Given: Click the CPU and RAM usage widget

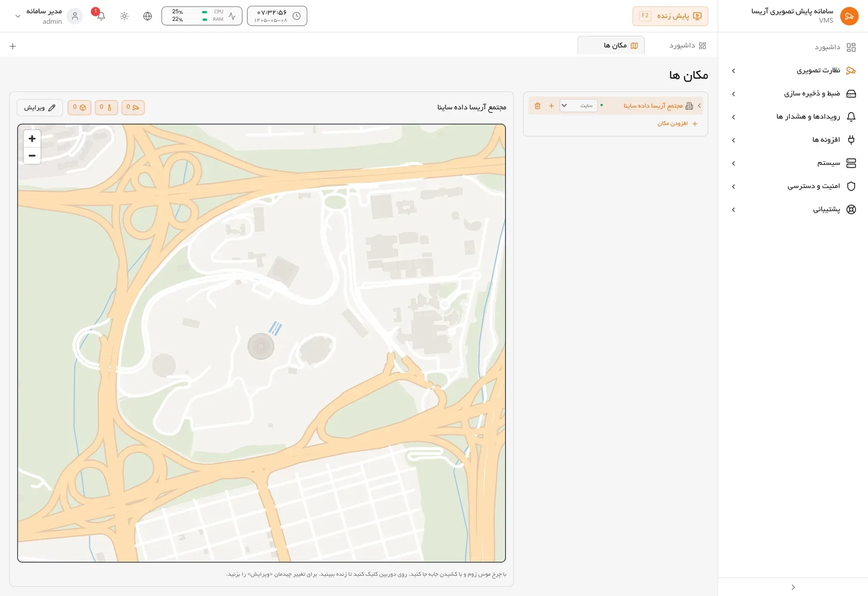Looking at the screenshot, I should point(202,16).
